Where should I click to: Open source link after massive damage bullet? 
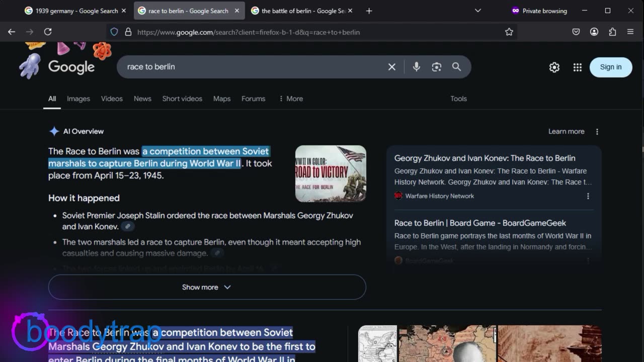pyautogui.click(x=217, y=253)
